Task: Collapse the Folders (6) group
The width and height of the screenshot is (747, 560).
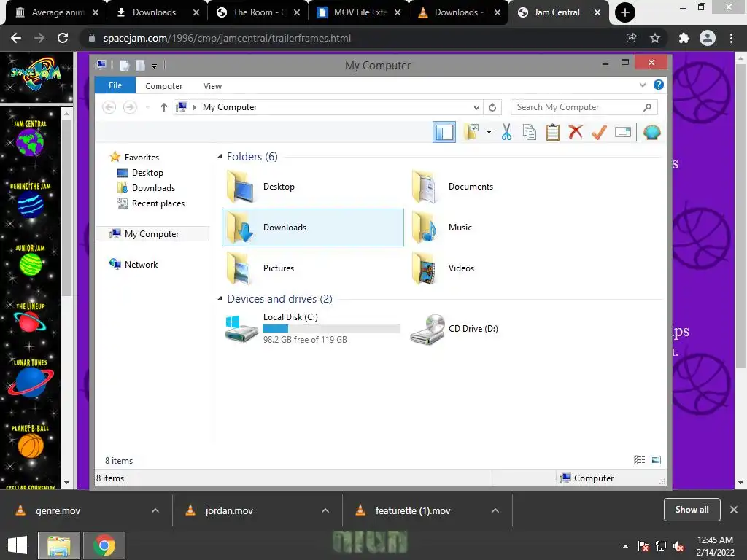Action: tap(220, 157)
